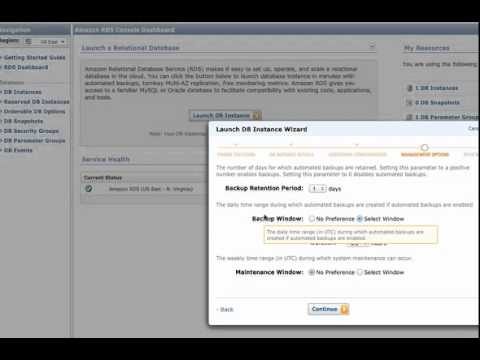480x360 pixels.
Task: Click the orange icon on Launch DB Instance button
Action: click(x=256, y=116)
